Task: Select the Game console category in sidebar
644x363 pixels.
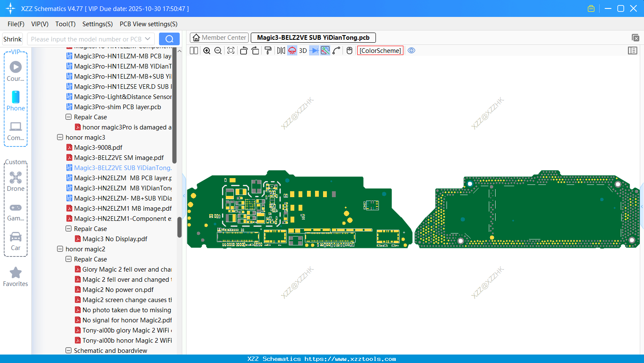Action: 16,212
